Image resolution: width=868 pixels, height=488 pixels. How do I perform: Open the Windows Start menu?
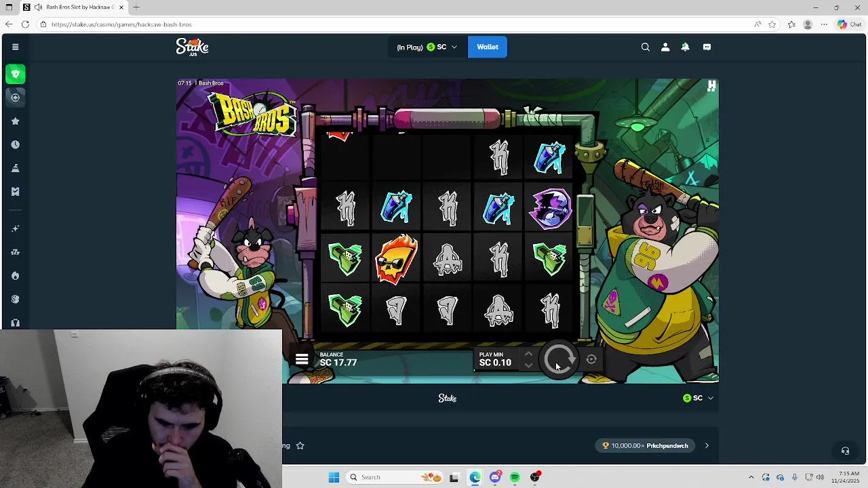(x=334, y=477)
